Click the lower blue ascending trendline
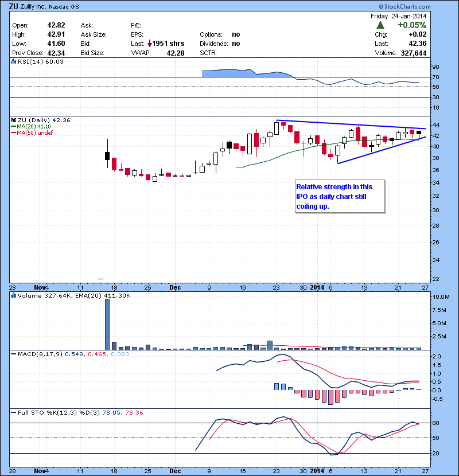Viewport: 459px width, 476px height. click(x=382, y=150)
